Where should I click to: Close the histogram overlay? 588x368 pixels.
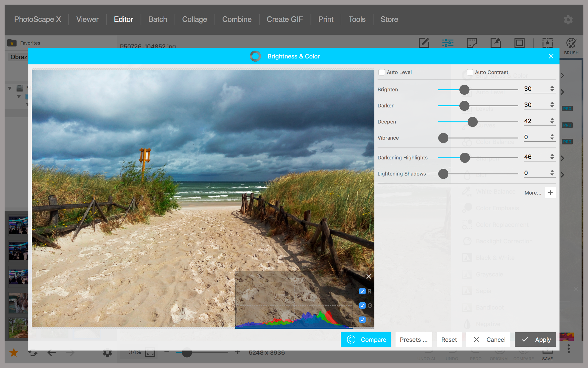click(x=369, y=276)
